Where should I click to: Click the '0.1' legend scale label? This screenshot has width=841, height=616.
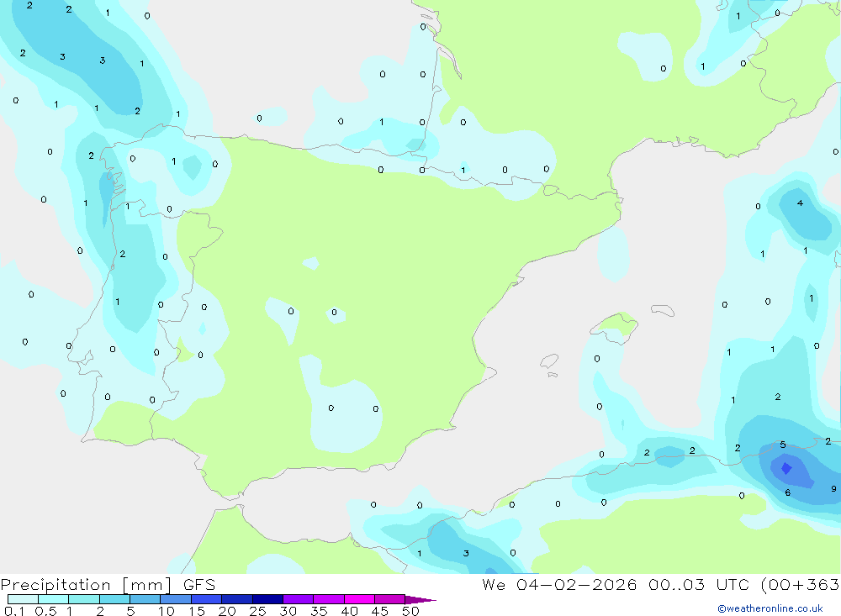(x=14, y=611)
